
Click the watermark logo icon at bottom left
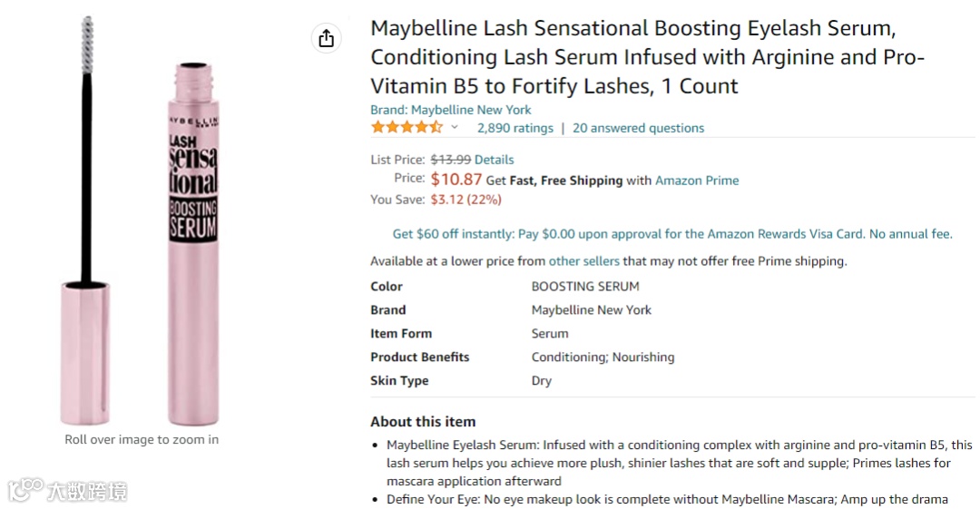[25, 491]
